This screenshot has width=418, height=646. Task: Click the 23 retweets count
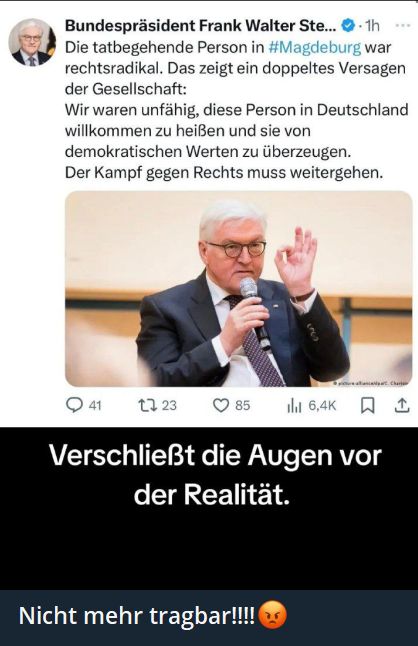click(x=169, y=406)
